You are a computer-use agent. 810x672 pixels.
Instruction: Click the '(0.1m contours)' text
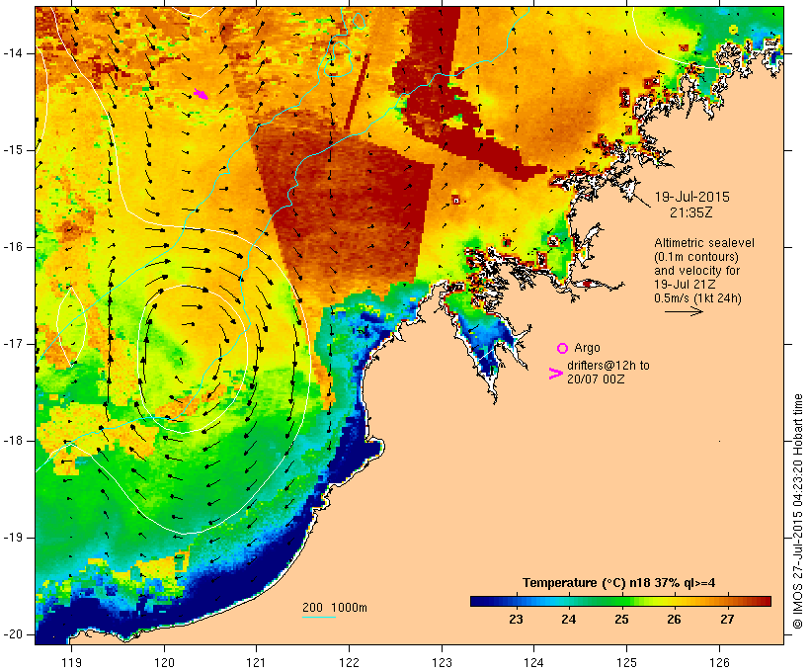pyautogui.click(x=695, y=256)
